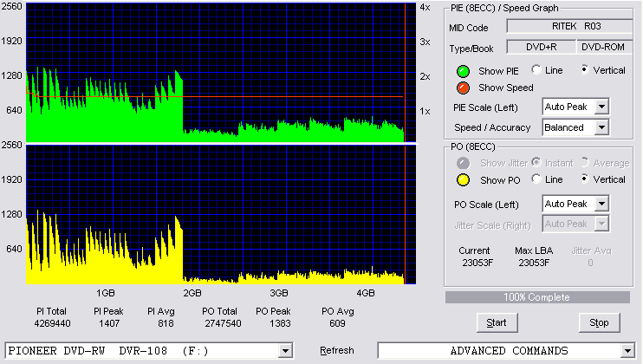The width and height of the screenshot is (643, 364).
Task: Click the 1GB axis label
Action: pyautogui.click(x=106, y=293)
